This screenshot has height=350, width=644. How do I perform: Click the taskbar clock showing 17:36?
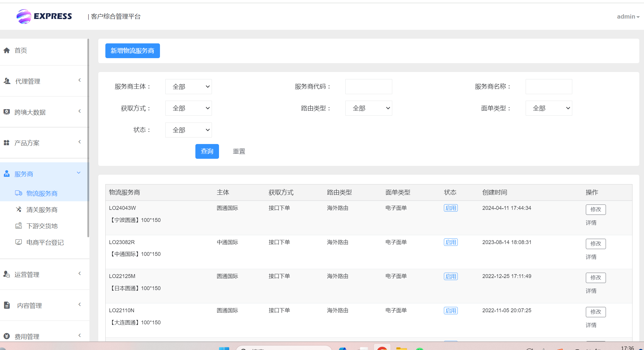pos(627,348)
